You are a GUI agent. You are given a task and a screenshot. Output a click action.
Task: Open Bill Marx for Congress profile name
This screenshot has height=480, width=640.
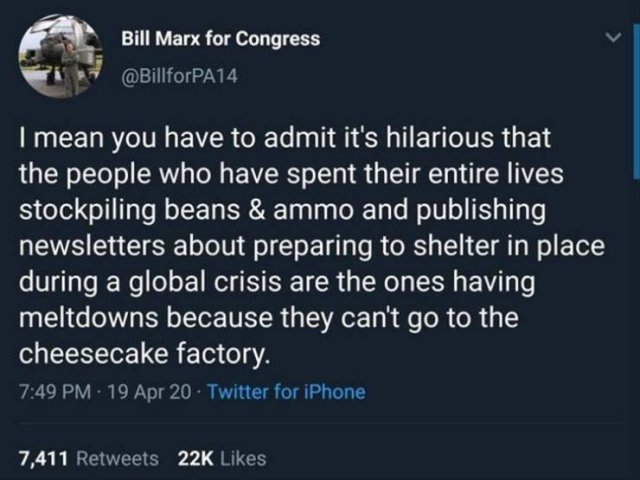coord(220,39)
